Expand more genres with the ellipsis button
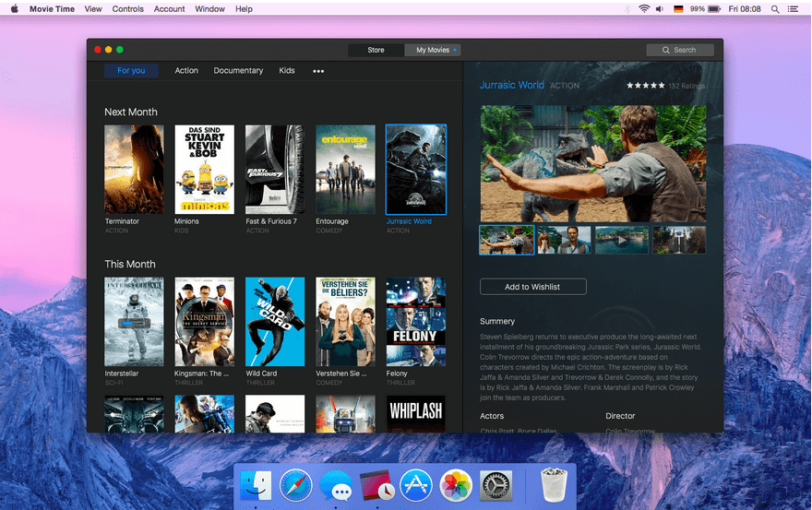 click(318, 71)
